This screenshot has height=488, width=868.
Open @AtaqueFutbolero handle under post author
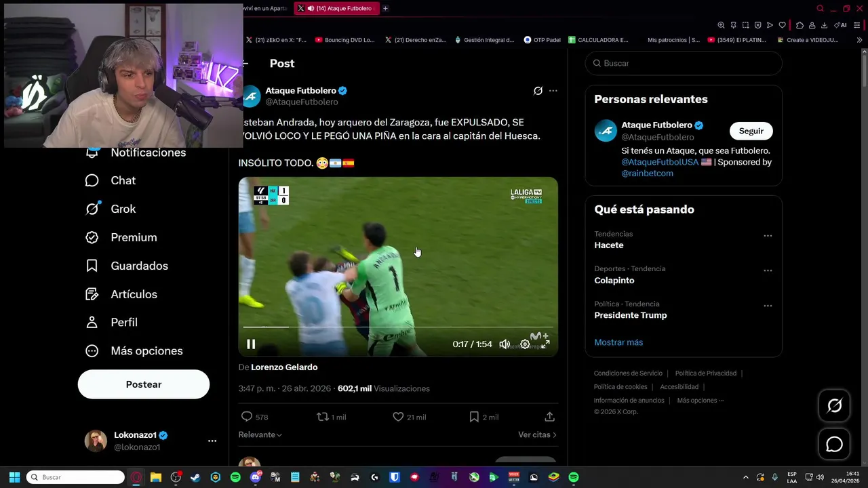click(302, 102)
